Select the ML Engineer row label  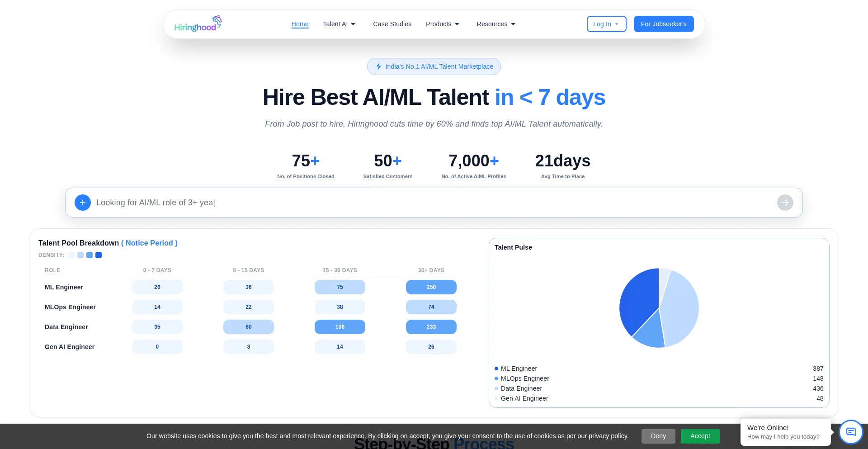[64, 287]
